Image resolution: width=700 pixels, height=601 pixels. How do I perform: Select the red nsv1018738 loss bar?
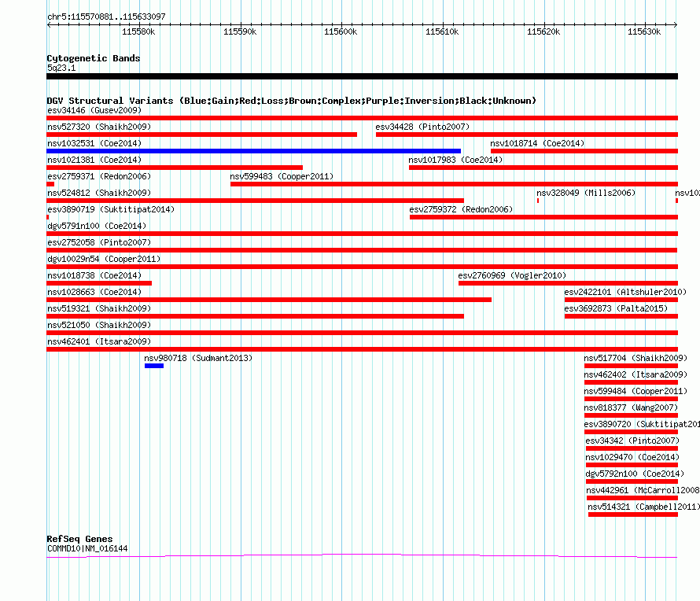pyautogui.click(x=99, y=283)
